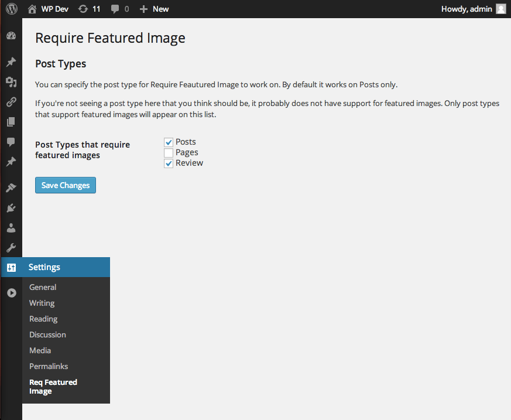This screenshot has width=511, height=420.
Task: Open the Pages sidebar icon
Action: pyautogui.click(x=11, y=122)
